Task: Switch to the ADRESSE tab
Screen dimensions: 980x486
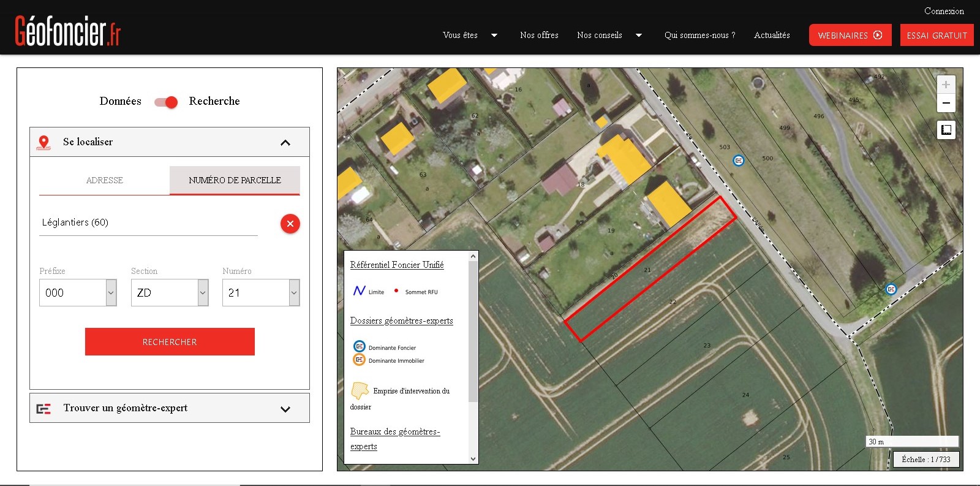Action: tap(104, 180)
